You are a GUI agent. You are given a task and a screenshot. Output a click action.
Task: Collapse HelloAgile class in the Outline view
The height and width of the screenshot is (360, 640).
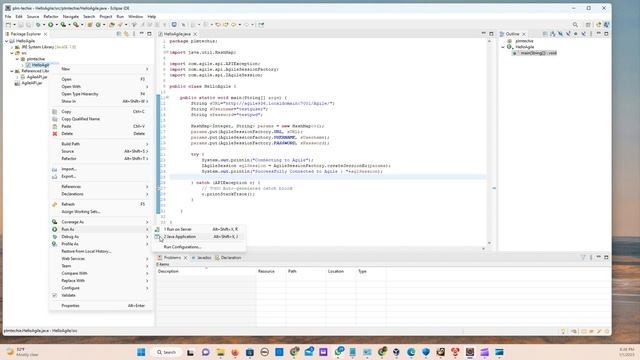click(503, 47)
